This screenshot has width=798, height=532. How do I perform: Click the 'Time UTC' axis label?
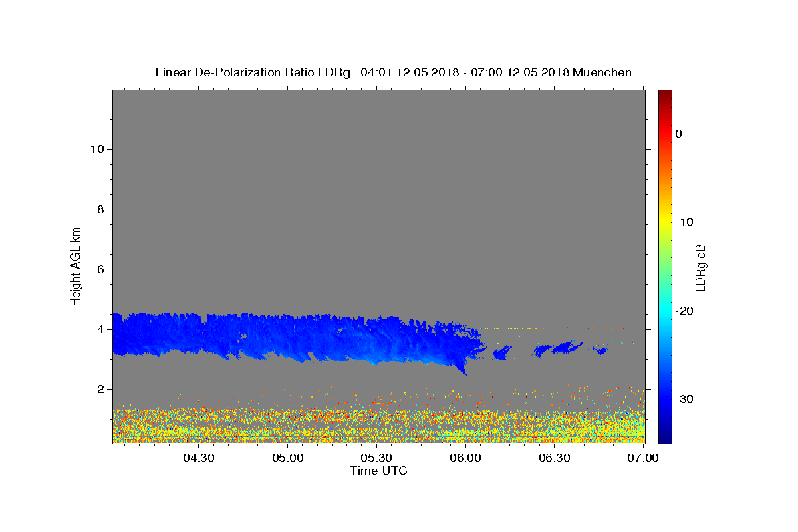[378, 471]
